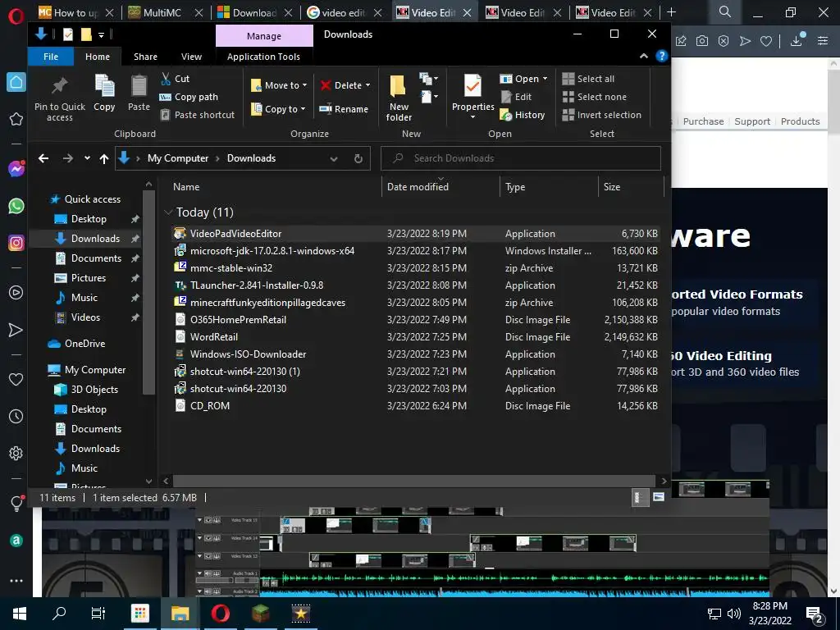
Task: Open WhatsApp in Opera sidebar
Action: [16, 206]
